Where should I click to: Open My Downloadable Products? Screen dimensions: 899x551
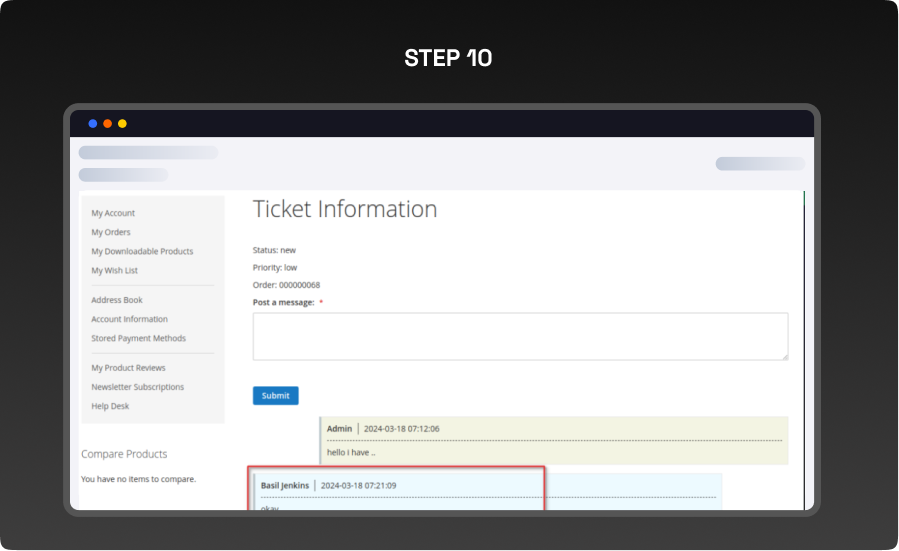click(x=142, y=251)
